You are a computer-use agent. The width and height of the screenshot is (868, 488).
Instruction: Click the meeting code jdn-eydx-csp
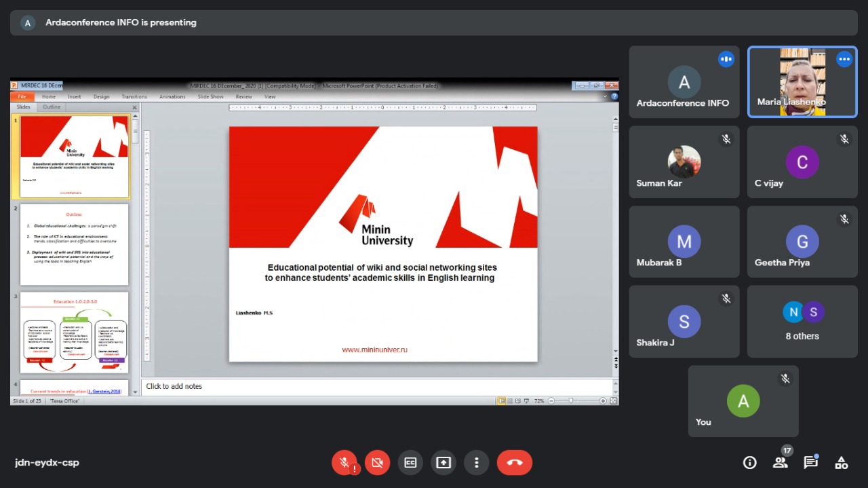[47, 463]
